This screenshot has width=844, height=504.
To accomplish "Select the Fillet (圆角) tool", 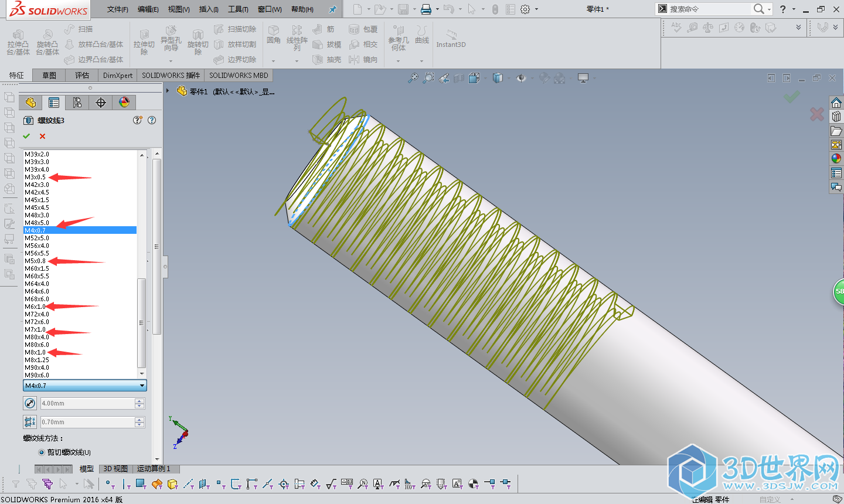I will [x=274, y=35].
